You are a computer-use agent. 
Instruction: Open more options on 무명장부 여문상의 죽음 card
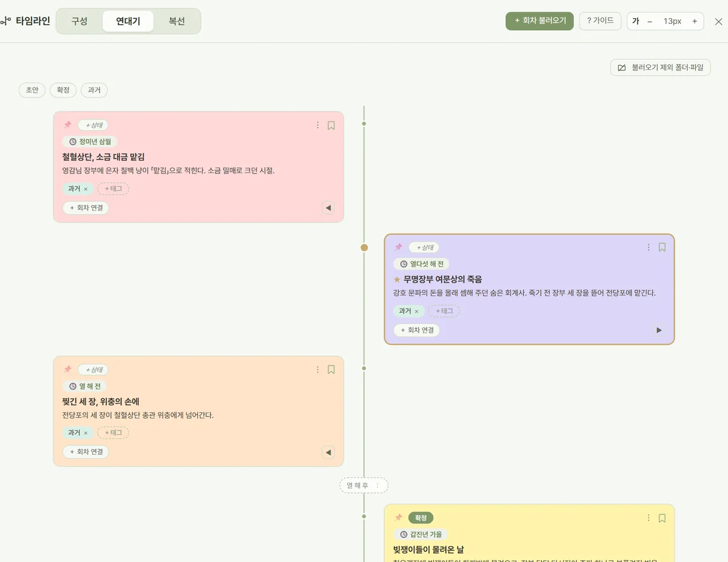[x=649, y=247]
